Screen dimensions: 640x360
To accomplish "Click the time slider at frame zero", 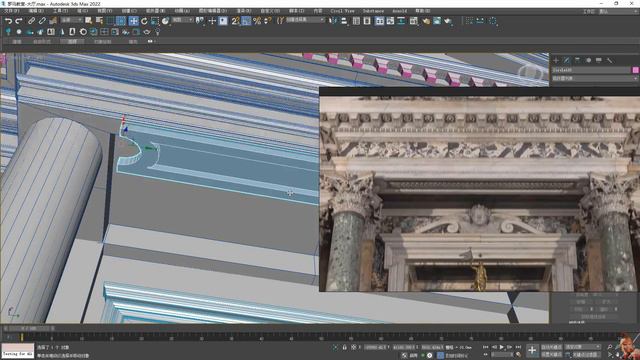I will coord(22,337).
